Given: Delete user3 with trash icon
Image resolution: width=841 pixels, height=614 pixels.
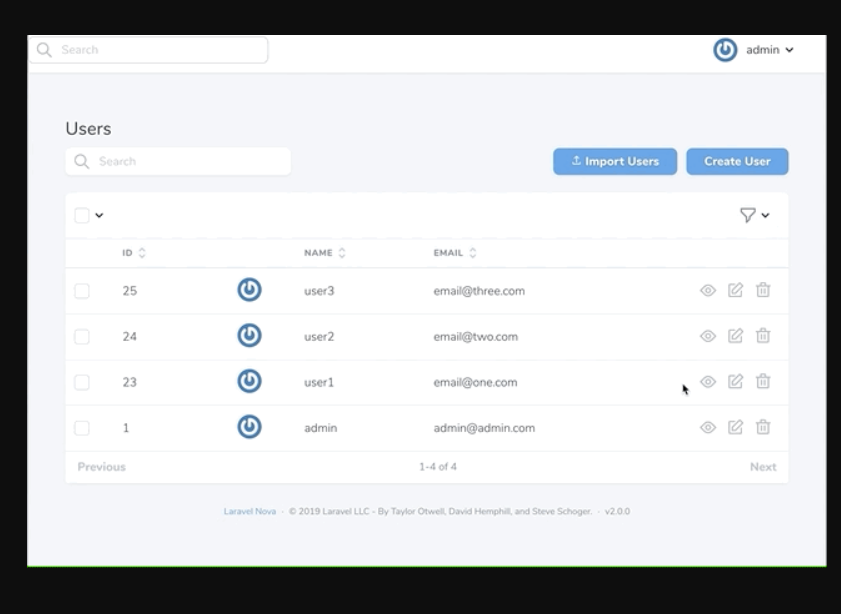Looking at the screenshot, I should pos(763,290).
